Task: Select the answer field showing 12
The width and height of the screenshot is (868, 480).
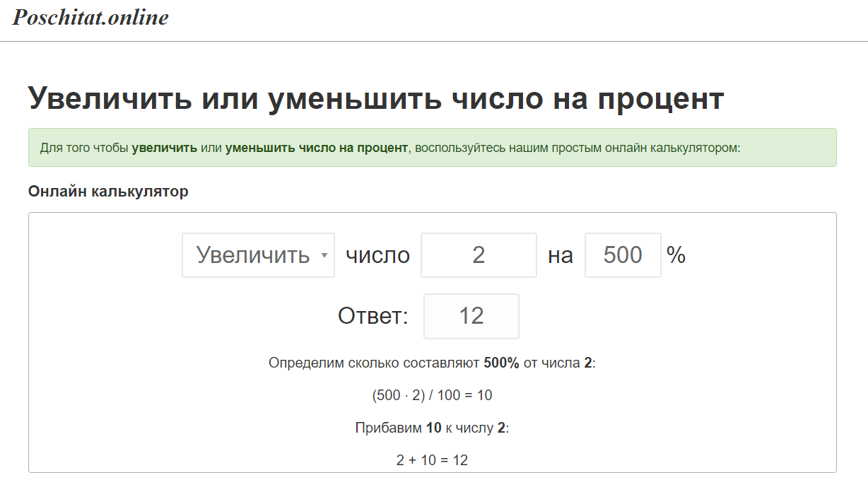Action: click(x=471, y=316)
